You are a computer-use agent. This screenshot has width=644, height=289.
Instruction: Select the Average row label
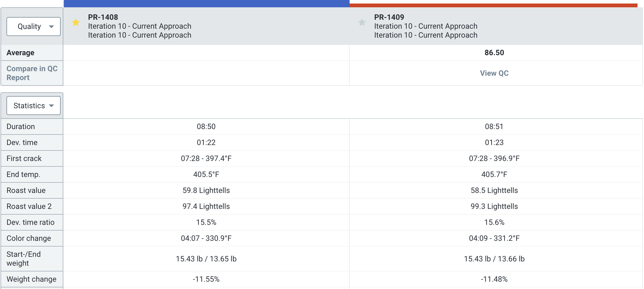click(x=21, y=53)
